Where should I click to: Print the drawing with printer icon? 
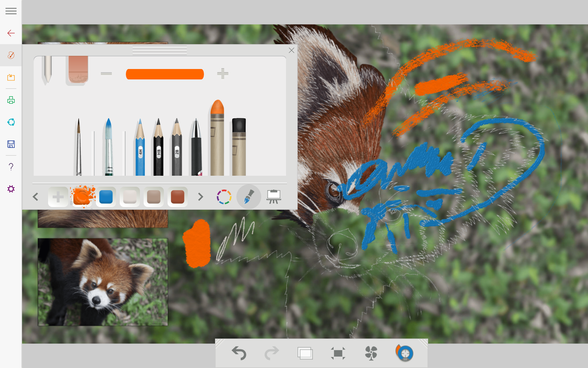[x=11, y=100]
